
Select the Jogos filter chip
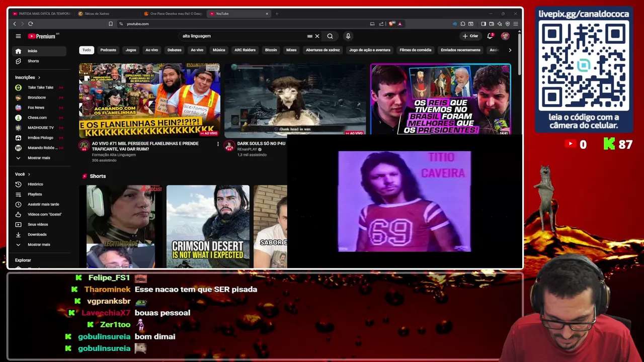coord(131,50)
